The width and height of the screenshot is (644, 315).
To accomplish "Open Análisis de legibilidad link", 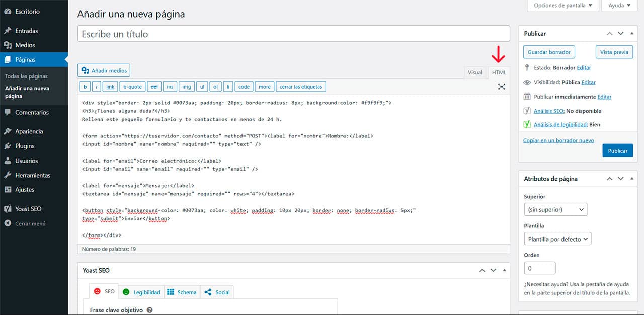I will [x=561, y=124].
